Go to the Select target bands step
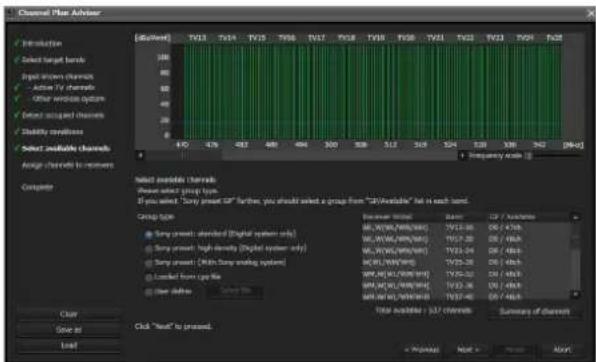The width and height of the screenshot is (596, 362). point(53,60)
